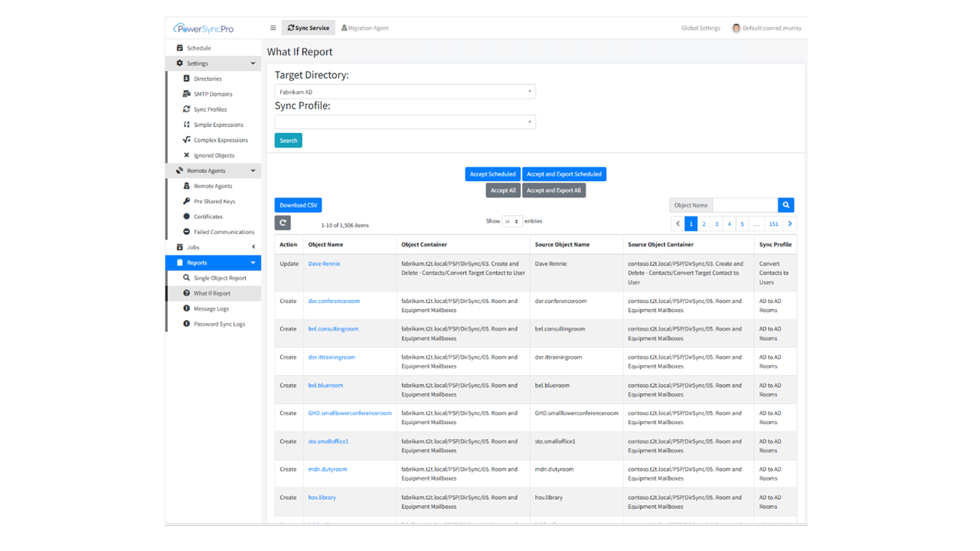This screenshot has height=551, width=980.
Task: Click the Password Sync Logs icon
Action: coord(186,324)
